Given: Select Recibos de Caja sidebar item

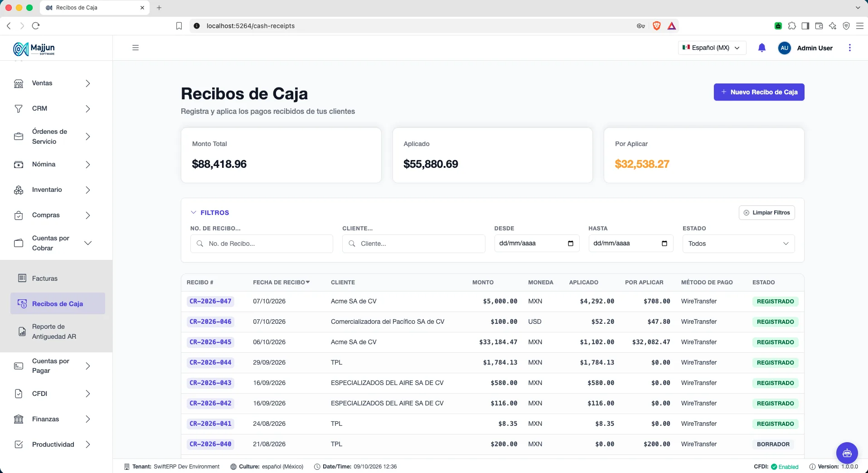Looking at the screenshot, I should pos(58,304).
